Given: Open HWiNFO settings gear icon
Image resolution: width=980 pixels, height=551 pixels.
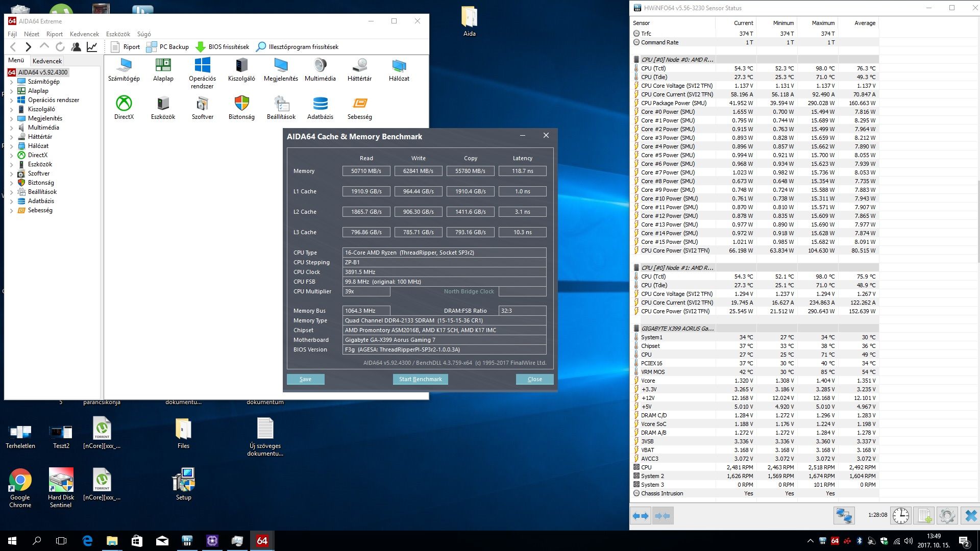Looking at the screenshot, I should tap(947, 515).
